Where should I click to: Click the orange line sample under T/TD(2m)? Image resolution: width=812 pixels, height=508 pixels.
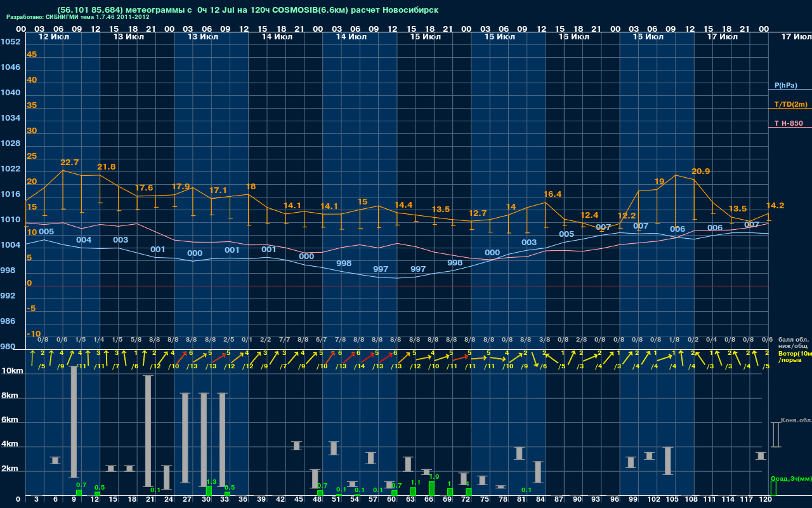790,109
